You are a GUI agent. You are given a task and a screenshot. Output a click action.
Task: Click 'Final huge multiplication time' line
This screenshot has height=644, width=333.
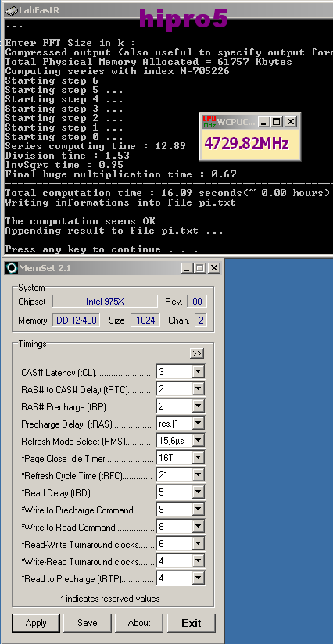click(x=120, y=174)
